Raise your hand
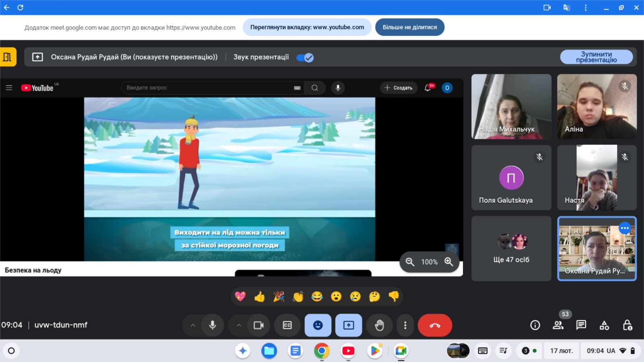The width and height of the screenshot is (644, 362). click(x=379, y=325)
